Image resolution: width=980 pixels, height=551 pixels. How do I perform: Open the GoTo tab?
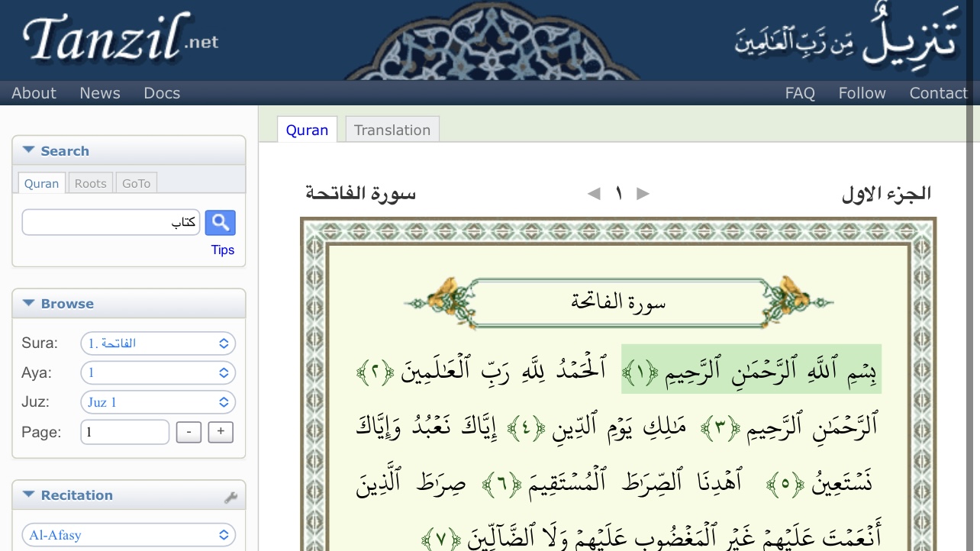coord(136,183)
